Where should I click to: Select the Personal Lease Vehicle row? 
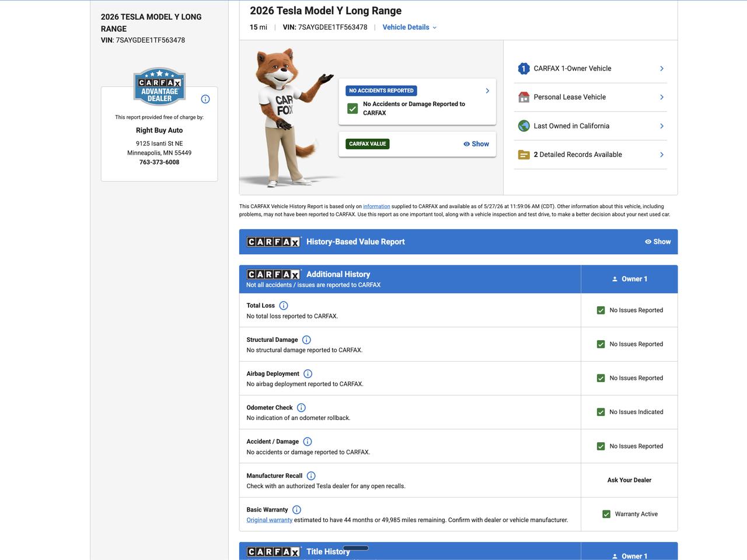(591, 97)
